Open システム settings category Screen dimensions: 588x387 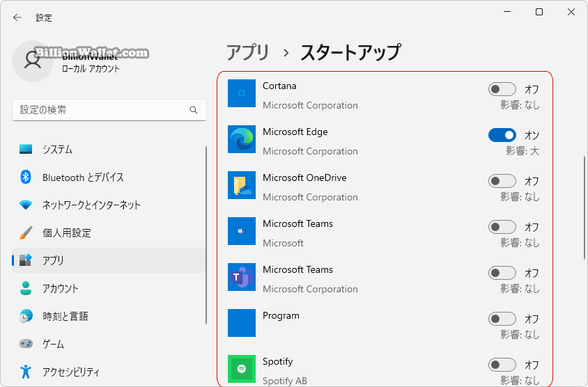tap(109, 149)
